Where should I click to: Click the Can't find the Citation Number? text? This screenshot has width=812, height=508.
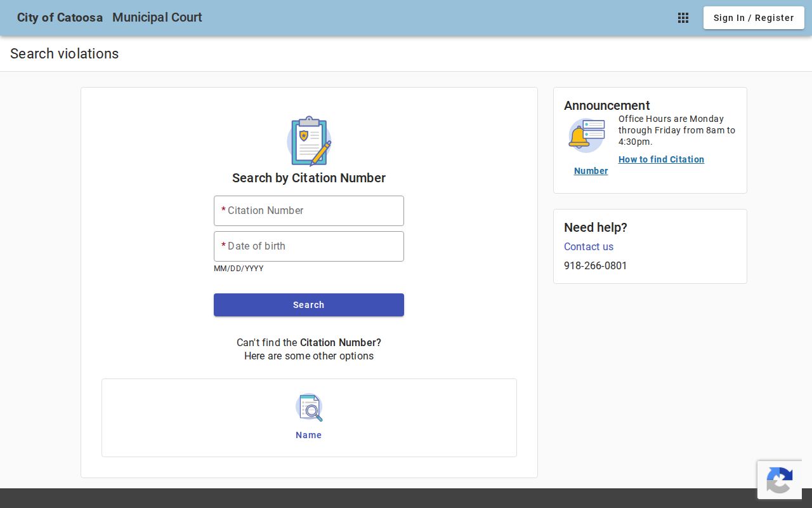[309, 342]
